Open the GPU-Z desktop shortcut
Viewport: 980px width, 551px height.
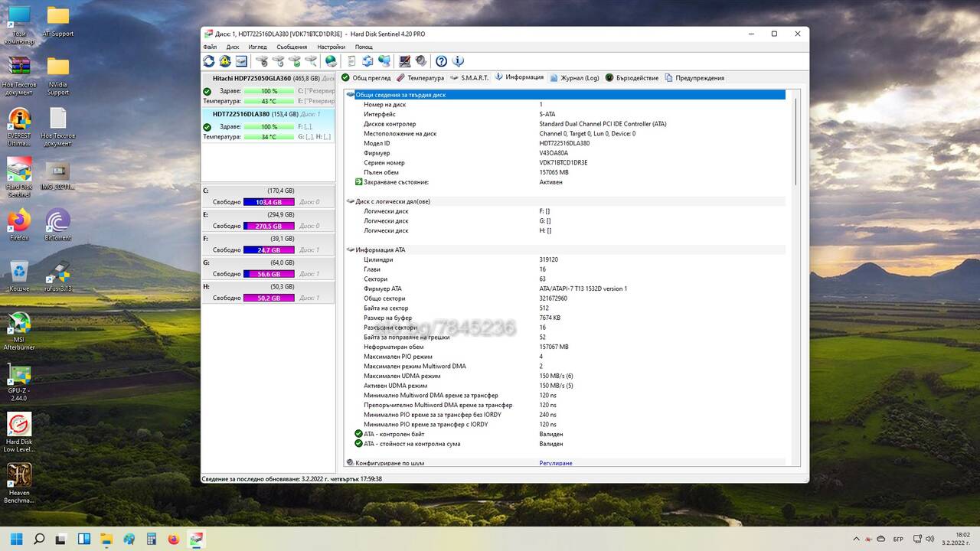(x=19, y=382)
